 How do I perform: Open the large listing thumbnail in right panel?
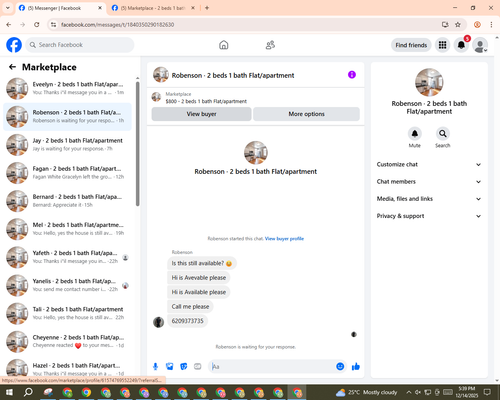(429, 82)
